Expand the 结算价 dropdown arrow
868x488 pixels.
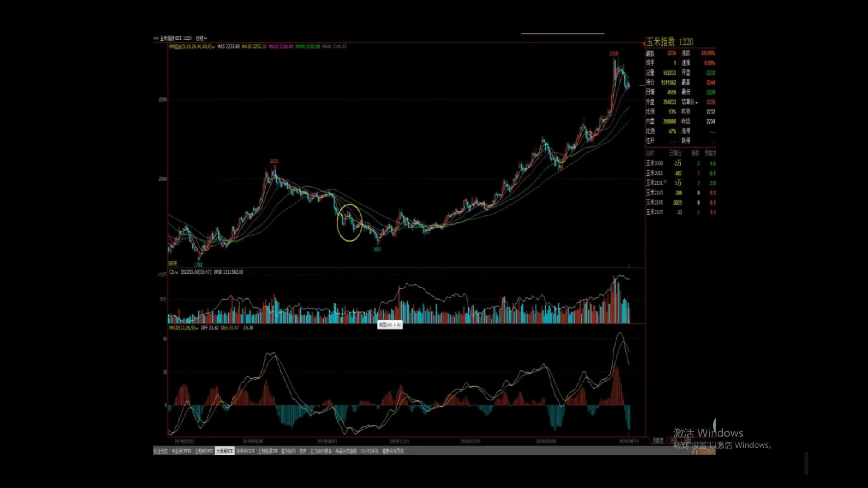coord(697,103)
